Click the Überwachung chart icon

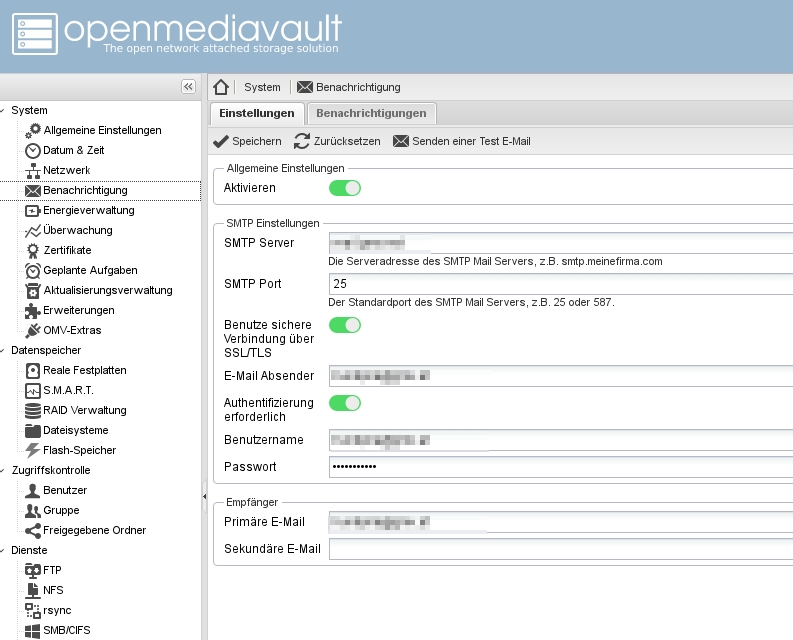[33, 230]
